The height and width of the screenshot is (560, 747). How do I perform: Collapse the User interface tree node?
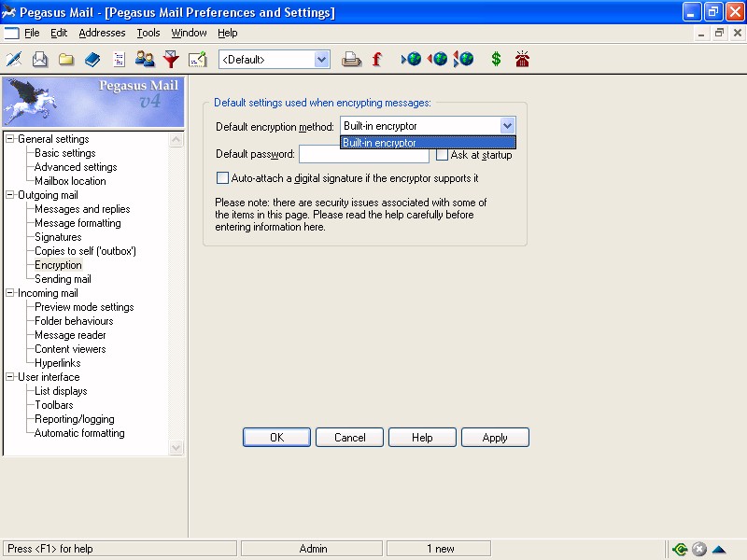[x=10, y=377]
